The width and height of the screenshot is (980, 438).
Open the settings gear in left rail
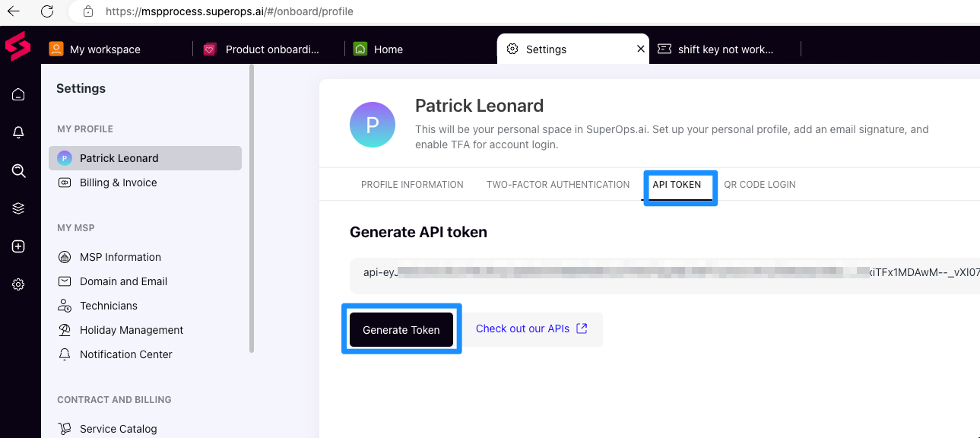pos(18,284)
